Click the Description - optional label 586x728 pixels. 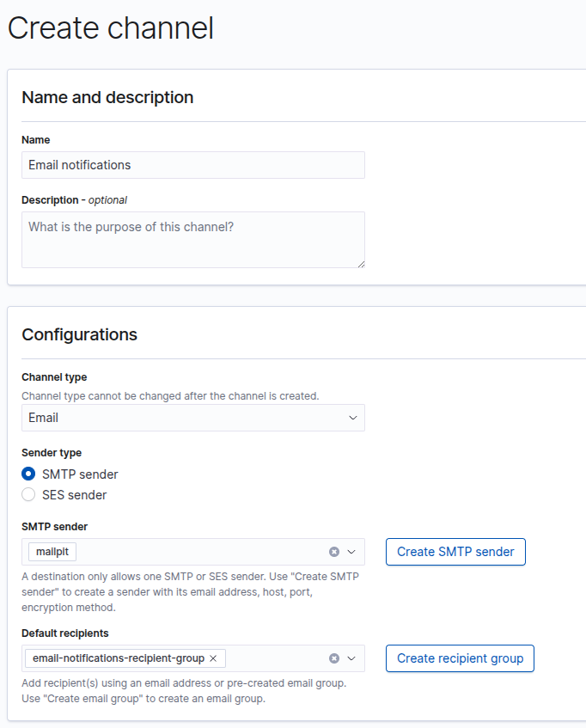pos(74,200)
